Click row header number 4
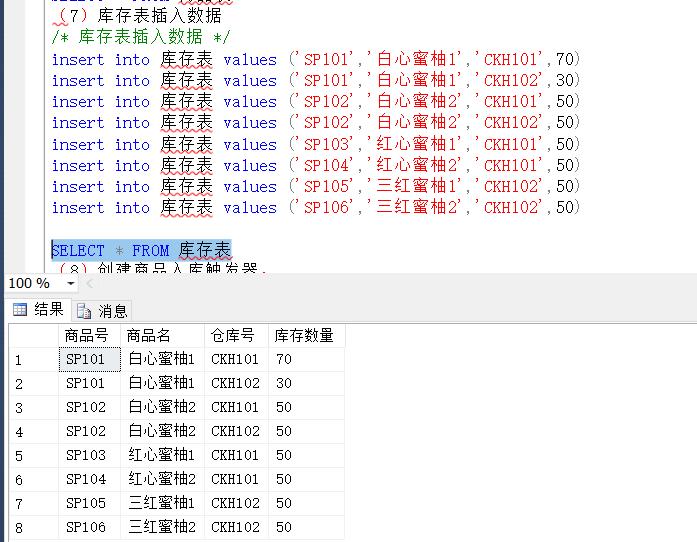697x542 pixels. 34,432
